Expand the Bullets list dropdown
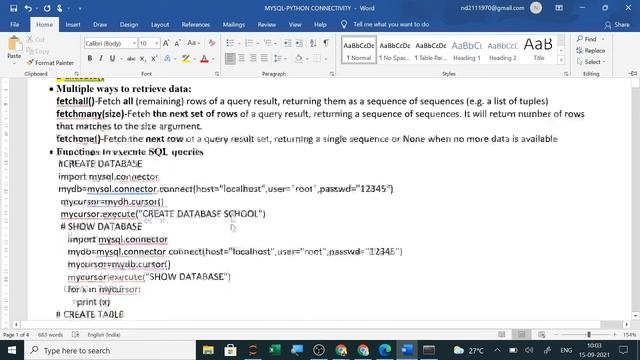640x360 pixels. point(238,43)
